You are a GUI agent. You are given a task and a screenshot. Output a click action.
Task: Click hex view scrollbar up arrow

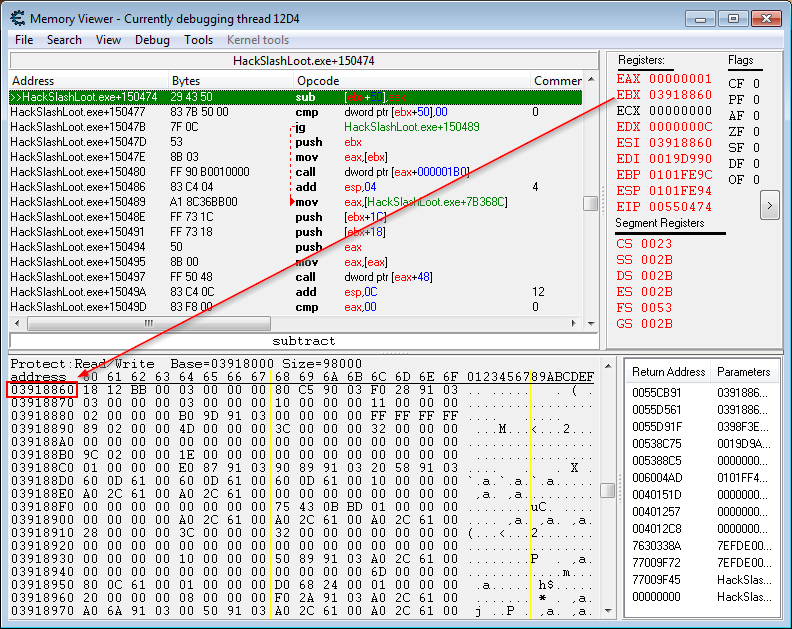click(x=608, y=366)
